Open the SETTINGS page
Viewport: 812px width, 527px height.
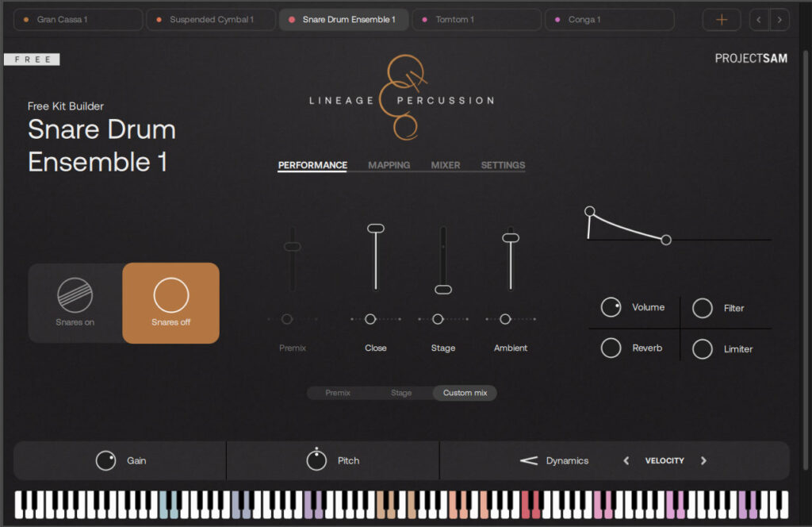coord(503,165)
